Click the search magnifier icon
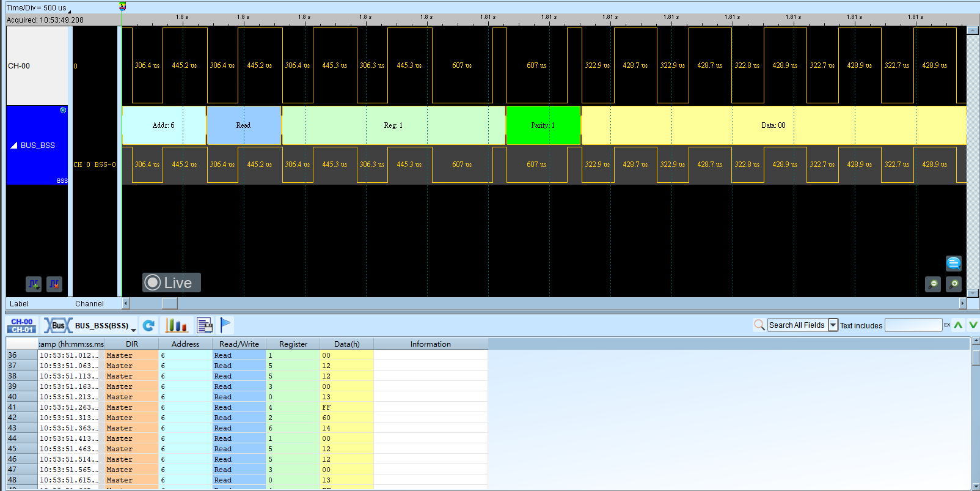The height and width of the screenshot is (491, 980). (x=759, y=325)
